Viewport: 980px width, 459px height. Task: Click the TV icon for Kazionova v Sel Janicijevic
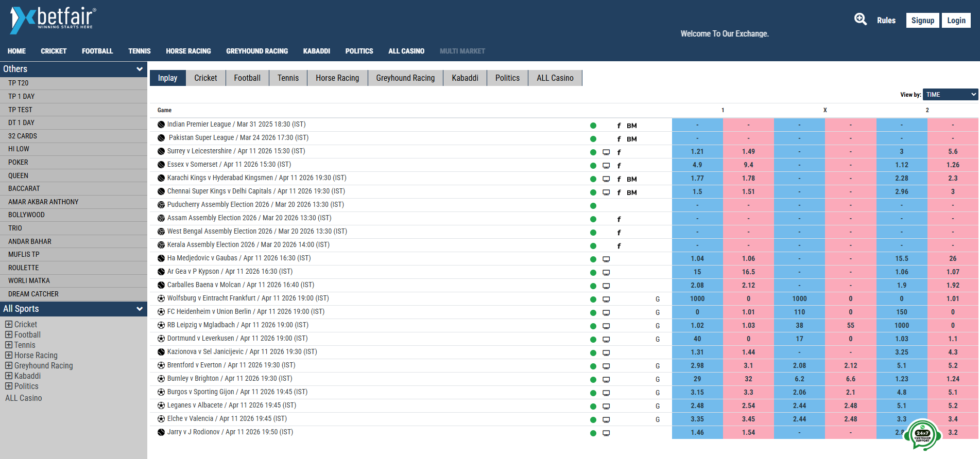[606, 353]
